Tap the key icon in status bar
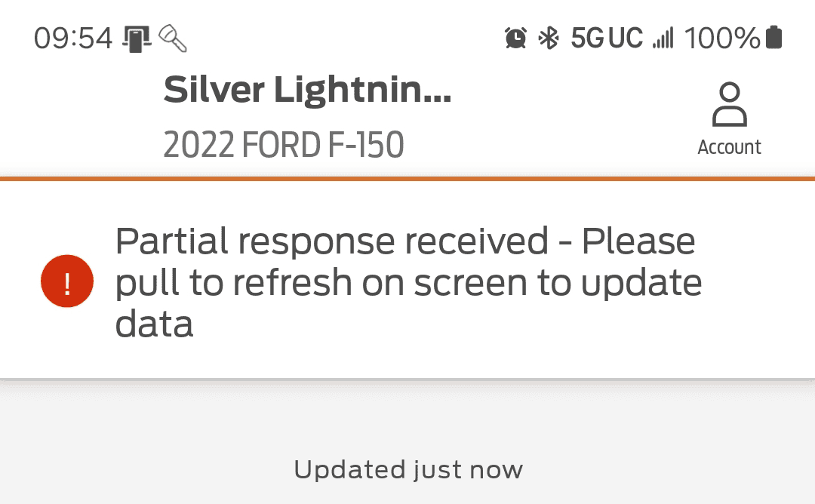The height and width of the screenshot is (504, 815). [x=174, y=38]
